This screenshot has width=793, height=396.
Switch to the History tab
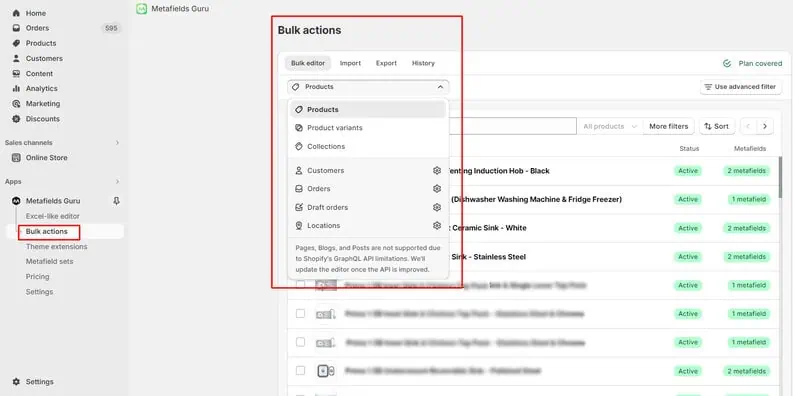(x=423, y=63)
